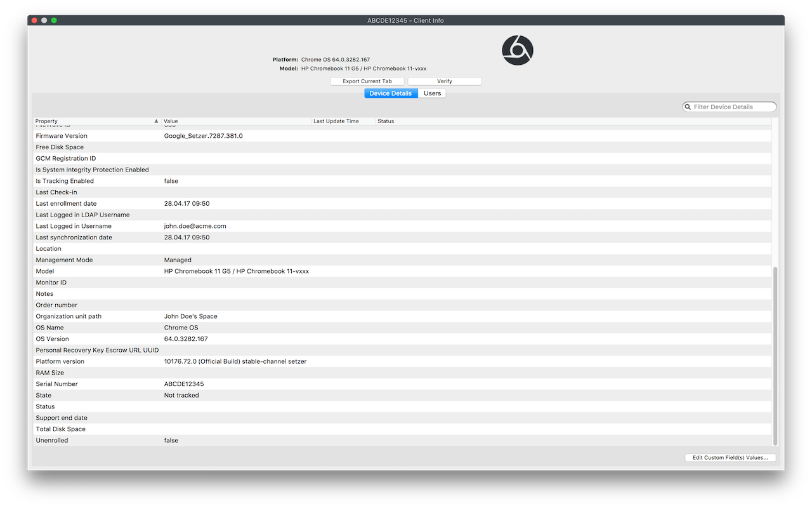Select the Location row
This screenshot has width=812, height=508.
(402, 249)
